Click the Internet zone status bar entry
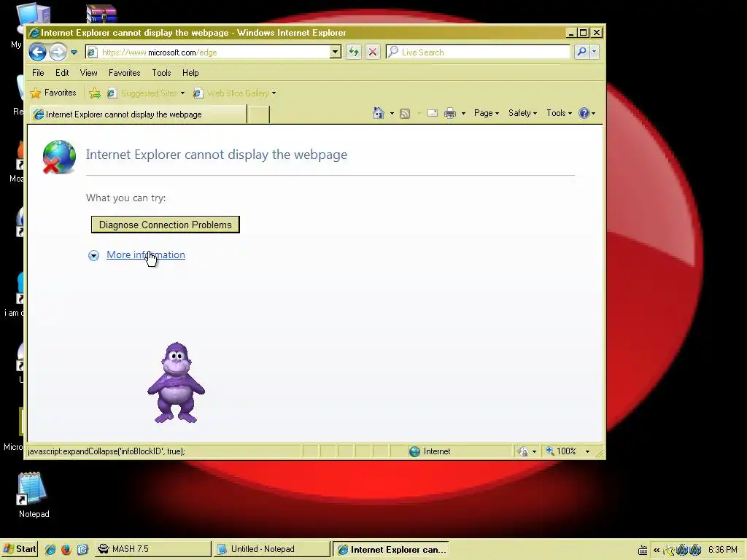The height and width of the screenshot is (560, 747). 430,451
